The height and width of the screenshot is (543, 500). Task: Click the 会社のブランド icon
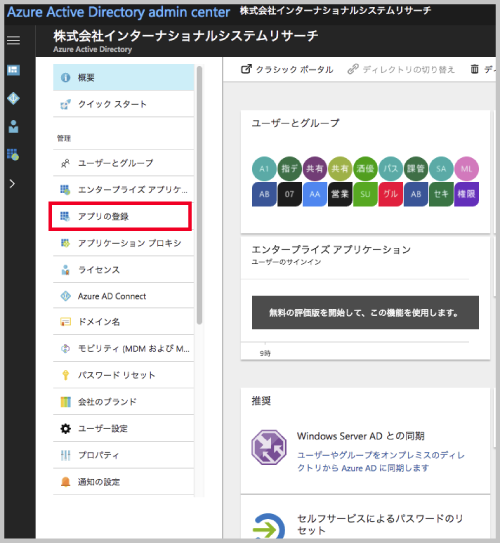pos(65,402)
